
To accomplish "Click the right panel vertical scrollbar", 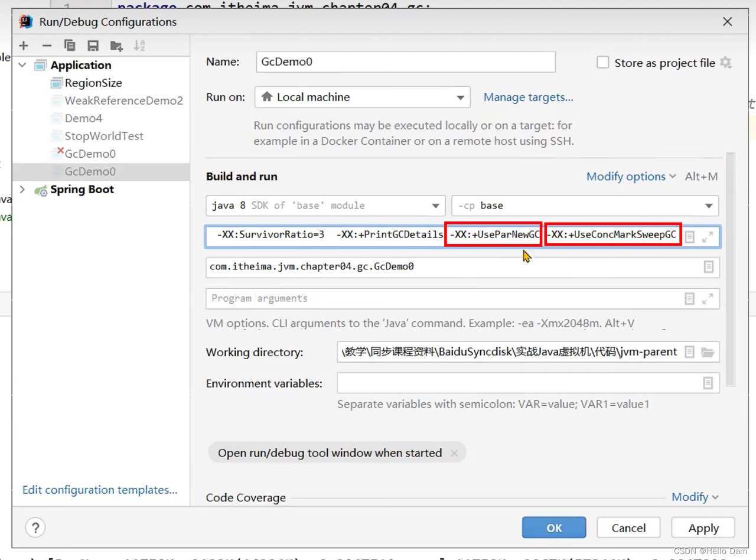I will [731, 269].
